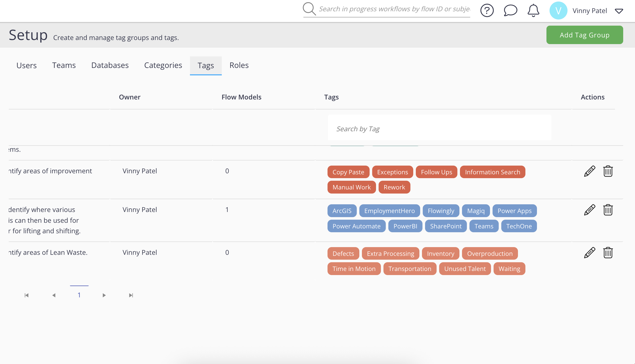
Task: Open the Roles tab
Action: [239, 65]
